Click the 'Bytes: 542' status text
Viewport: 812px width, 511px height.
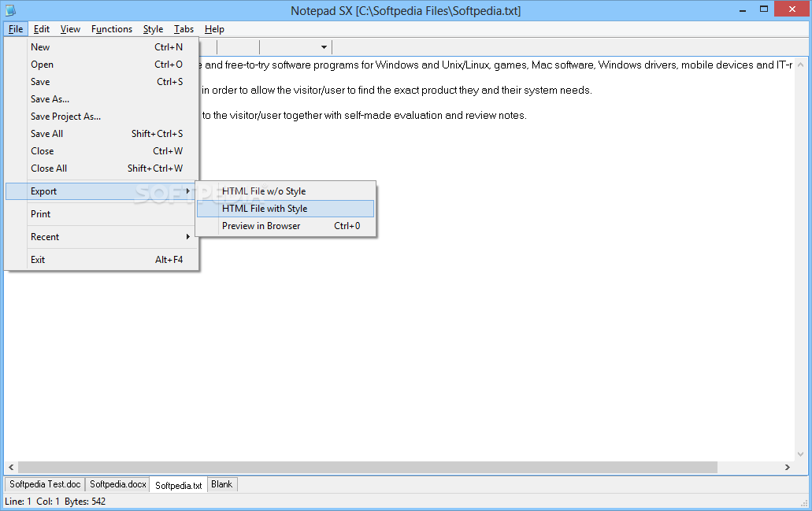click(x=85, y=502)
